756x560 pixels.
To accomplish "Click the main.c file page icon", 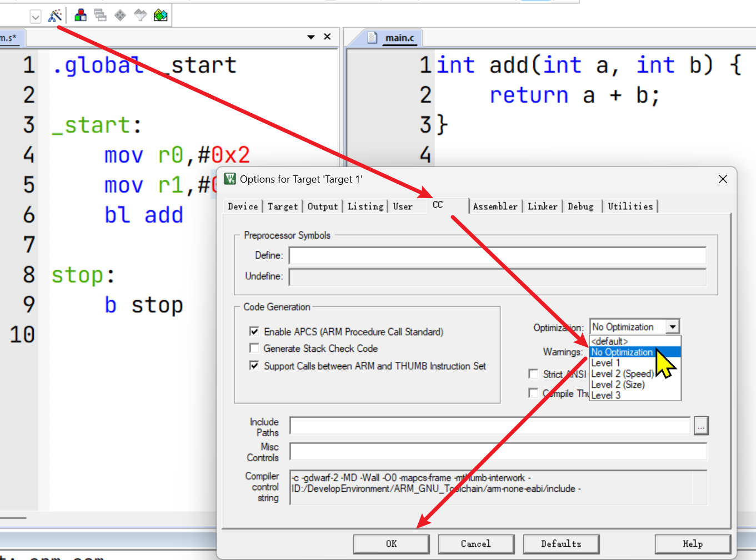I will [373, 38].
